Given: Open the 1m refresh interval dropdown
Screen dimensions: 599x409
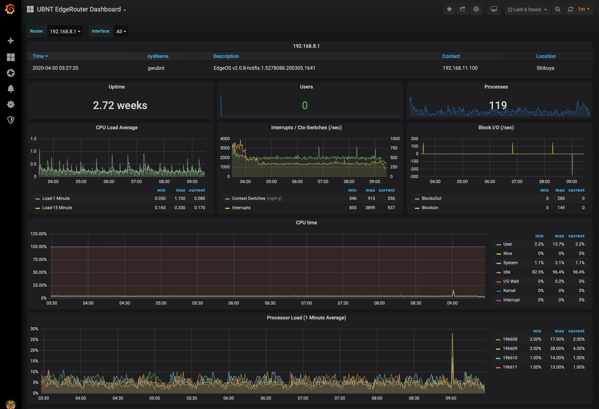Looking at the screenshot, I should coord(583,9).
